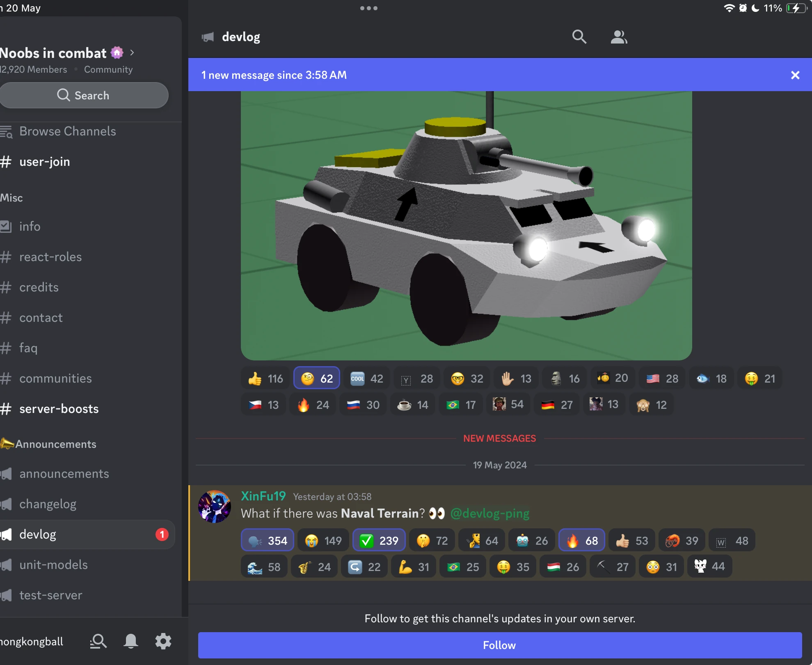812x665 pixels.
Task: Click XinFu19's profile avatar
Action: (x=215, y=506)
